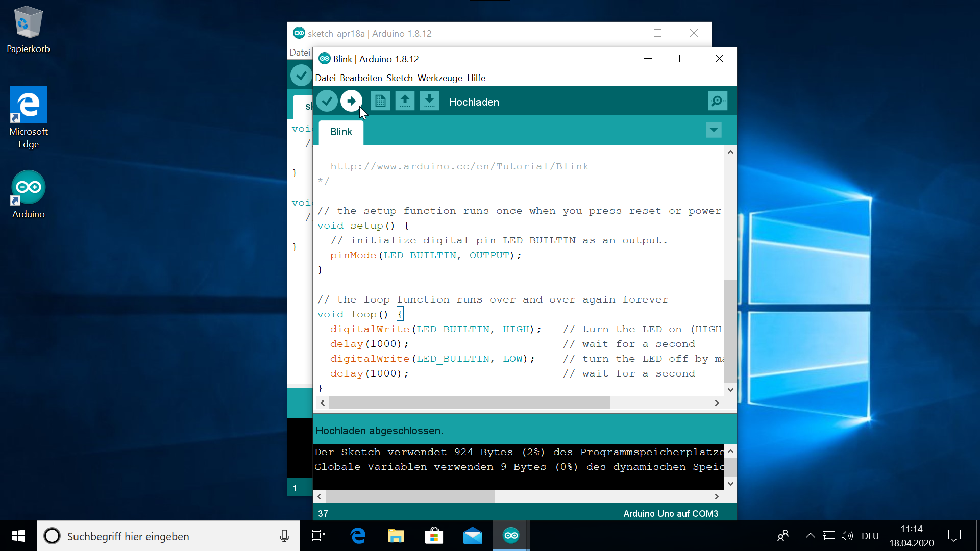This screenshot has width=980, height=551.
Task: Click the Verify checkmark button in Blink window
Action: coord(327,101)
